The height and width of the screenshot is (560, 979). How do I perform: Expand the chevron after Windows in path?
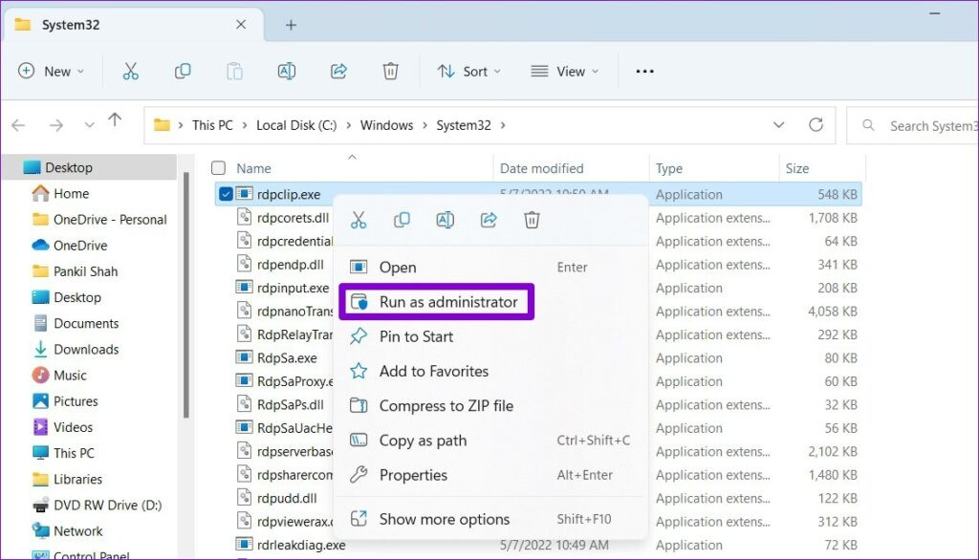point(424,125)
